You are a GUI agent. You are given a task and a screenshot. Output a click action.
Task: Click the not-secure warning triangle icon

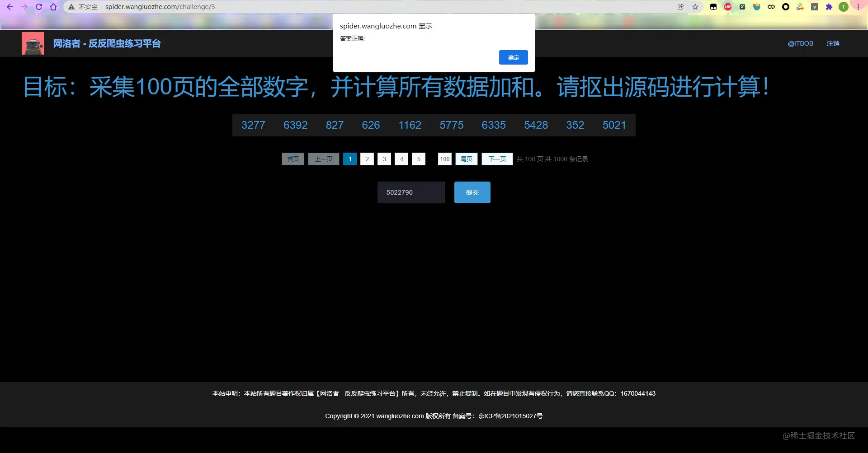click(71, 7)
